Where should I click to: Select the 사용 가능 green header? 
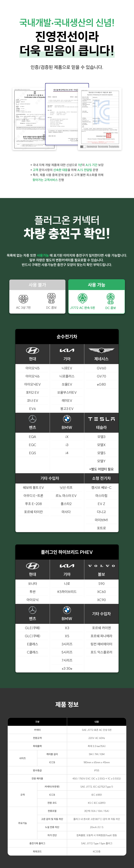point(97,285)
